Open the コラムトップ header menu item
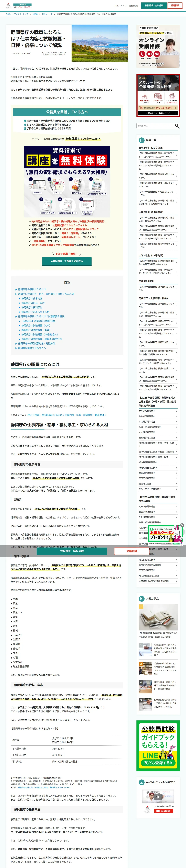 (121, 6)
